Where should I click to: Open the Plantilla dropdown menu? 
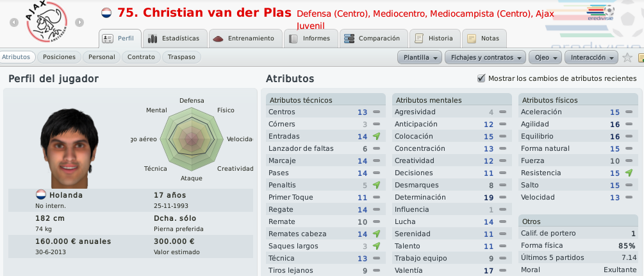click(x=420, y=57)
